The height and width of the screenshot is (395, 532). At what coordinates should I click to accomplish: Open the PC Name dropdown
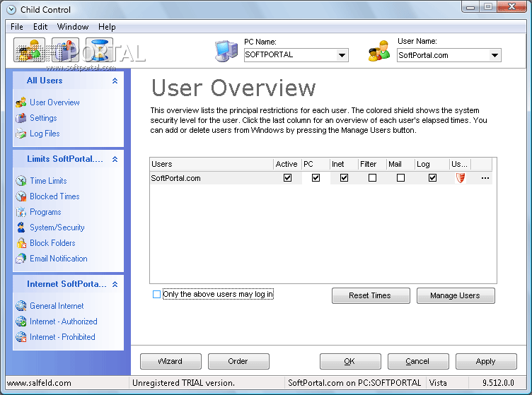342,55
